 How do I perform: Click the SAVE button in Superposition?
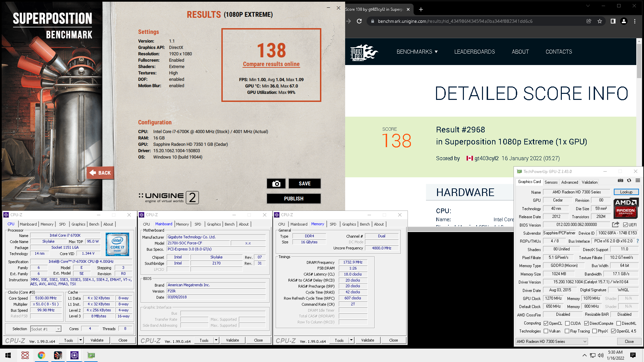pyautogui.click(x=305, y=183)
